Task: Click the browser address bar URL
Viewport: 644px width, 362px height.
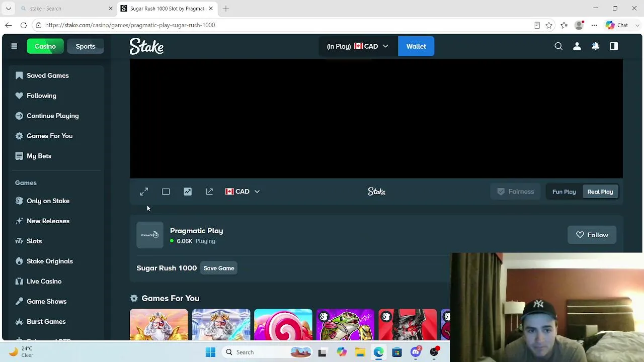Action: pyautogui.click(x=130, y=25)
